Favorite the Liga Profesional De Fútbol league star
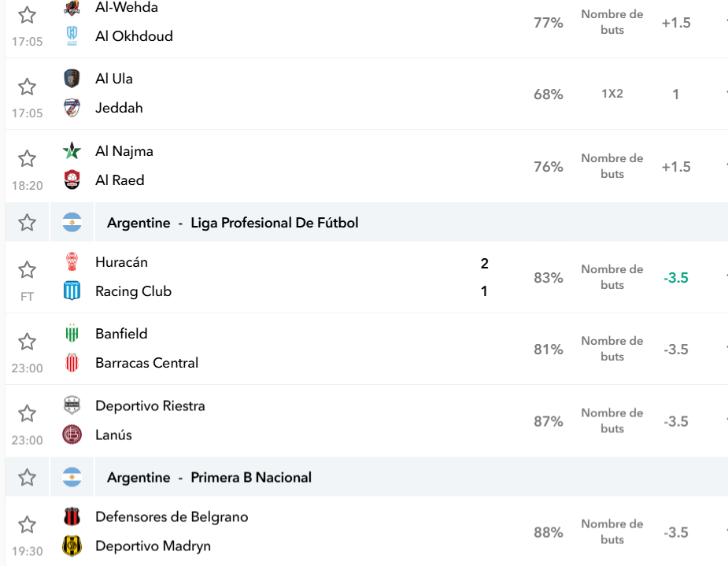 point(27,223)
